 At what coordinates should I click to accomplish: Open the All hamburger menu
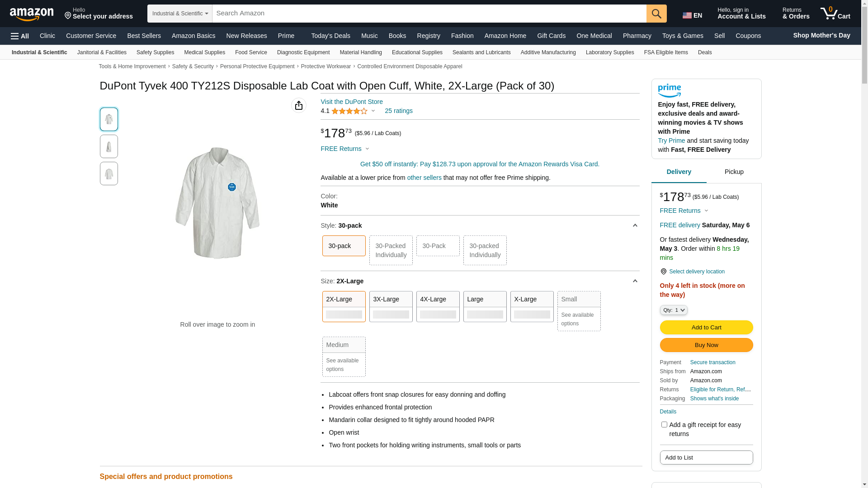click(x=20, y=36)
